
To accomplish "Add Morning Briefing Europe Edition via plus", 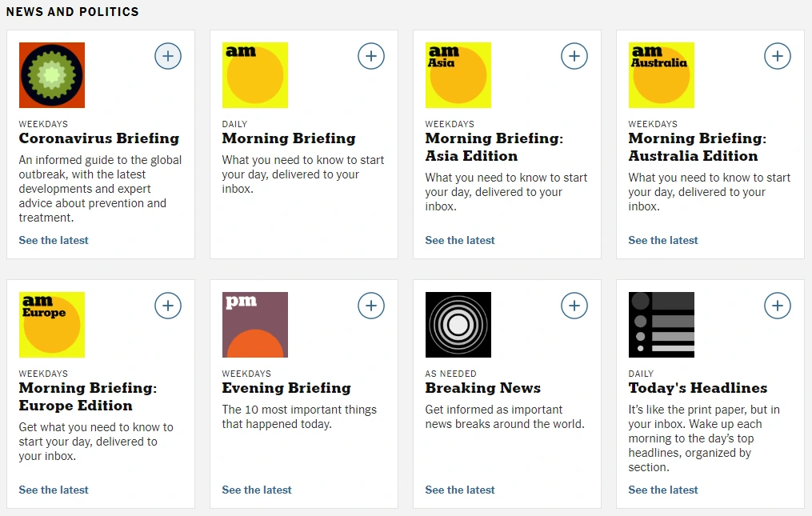I will point(168,306).
